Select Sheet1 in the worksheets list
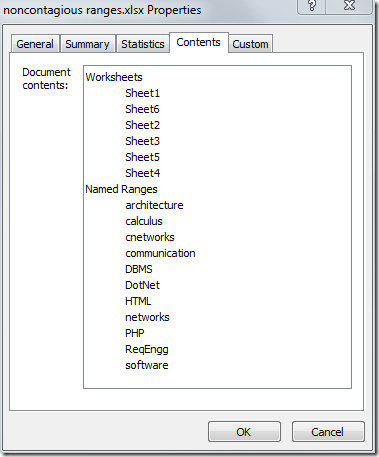 click(143, 93)
